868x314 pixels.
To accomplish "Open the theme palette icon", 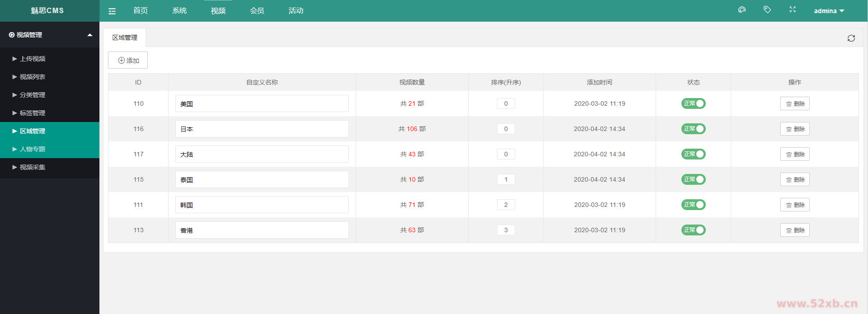I will click(742, 10).
